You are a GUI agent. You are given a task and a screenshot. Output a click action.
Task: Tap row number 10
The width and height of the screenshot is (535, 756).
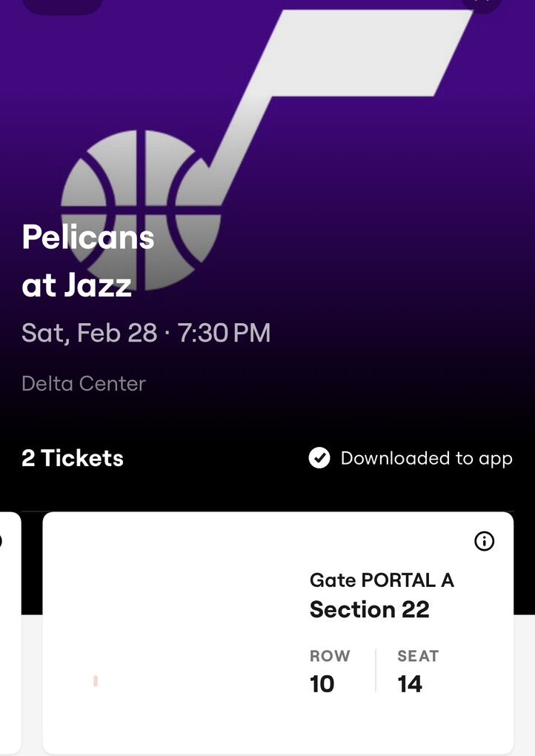pos(322,683)
